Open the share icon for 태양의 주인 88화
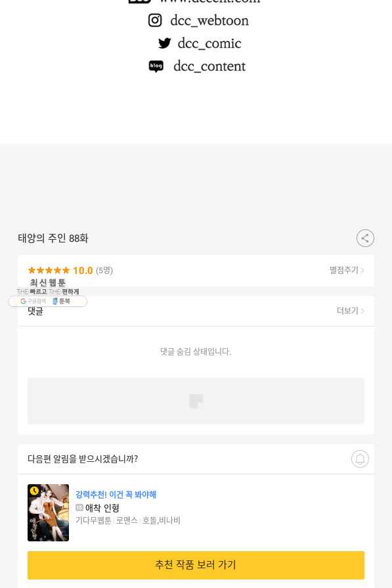 (x=365, y=238)
